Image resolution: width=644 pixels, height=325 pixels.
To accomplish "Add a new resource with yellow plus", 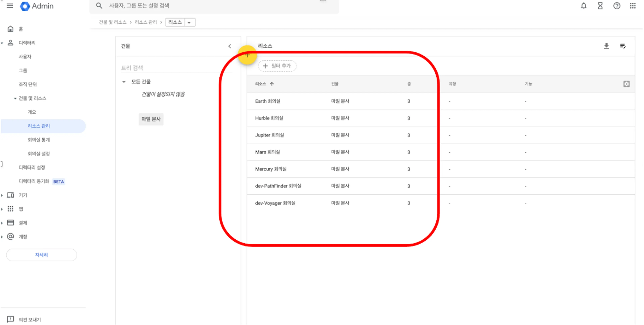I will point(247,55).
